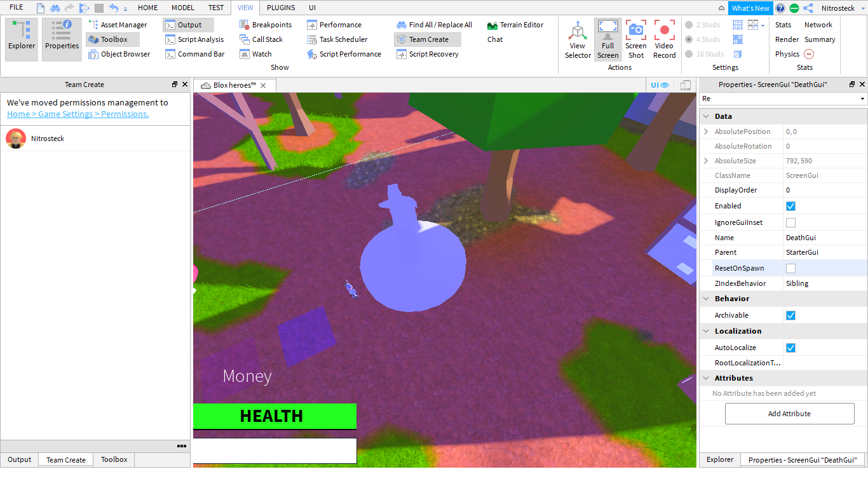Screen dimensions: 868x488
Task: Uncheck the AutoLocalize checkbox
Action: click(790, 348)
